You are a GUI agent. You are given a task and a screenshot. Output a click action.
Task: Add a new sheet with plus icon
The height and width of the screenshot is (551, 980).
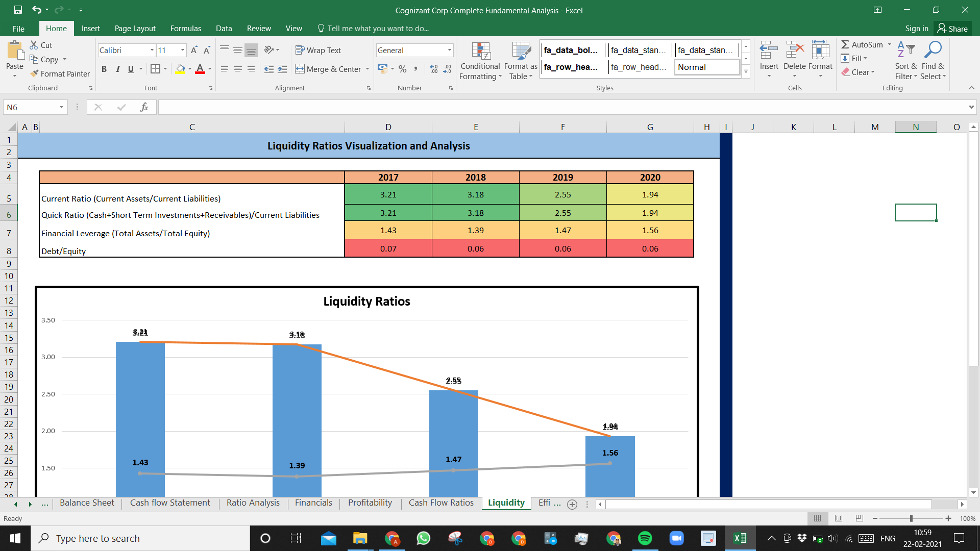(572, 504)
